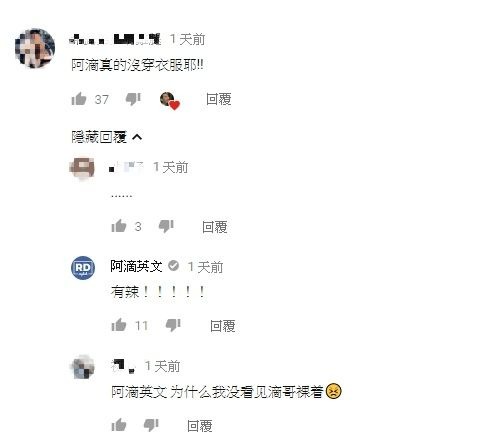Image resolution: width=496 pixels, height=443 pixels.
Task: Dislike the '......' reply
Action: pos(166,226)
